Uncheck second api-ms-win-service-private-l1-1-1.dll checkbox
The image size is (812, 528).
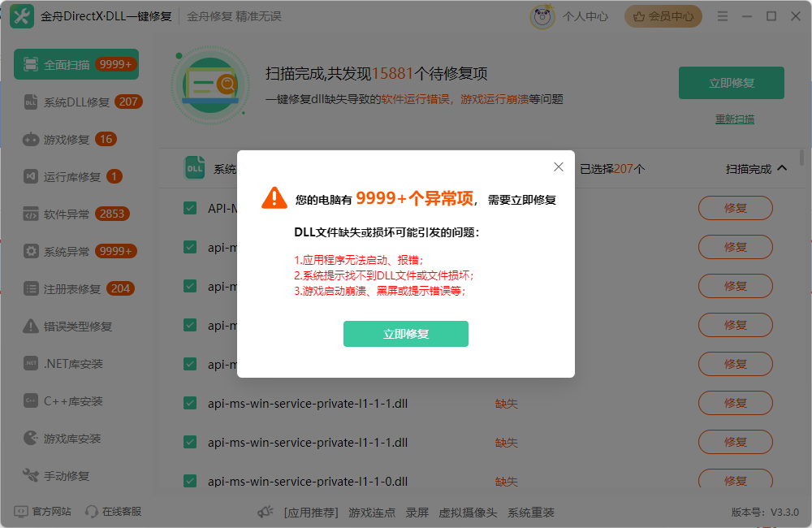point(190,442)
